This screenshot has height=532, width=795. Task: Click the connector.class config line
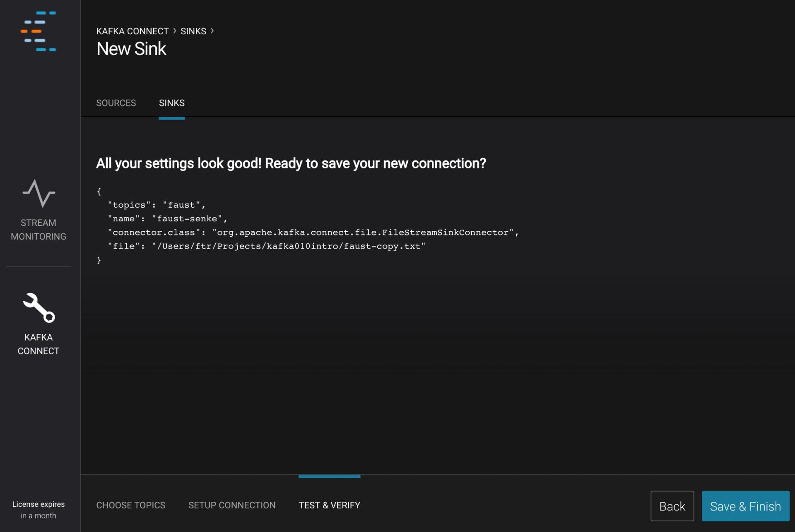pyautogui.click(x=313, y=232)
